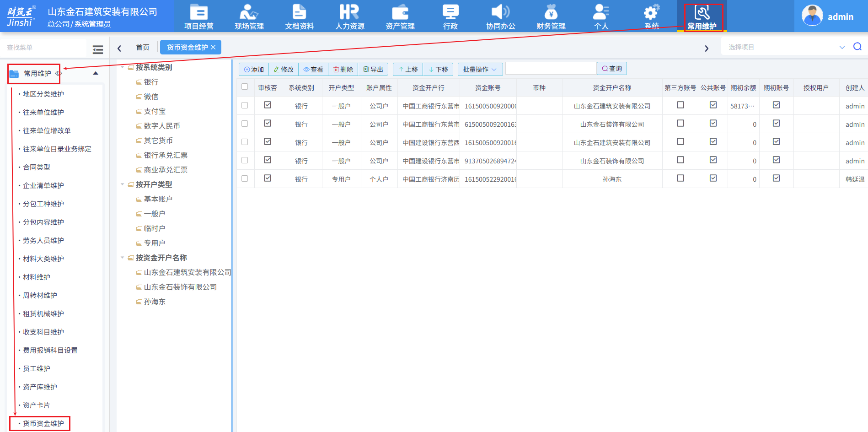The height and width of the screenshot is (432, 868).
Task: Open 往来单位维护 in sidebar menu
Action: (x=43, y=112)
